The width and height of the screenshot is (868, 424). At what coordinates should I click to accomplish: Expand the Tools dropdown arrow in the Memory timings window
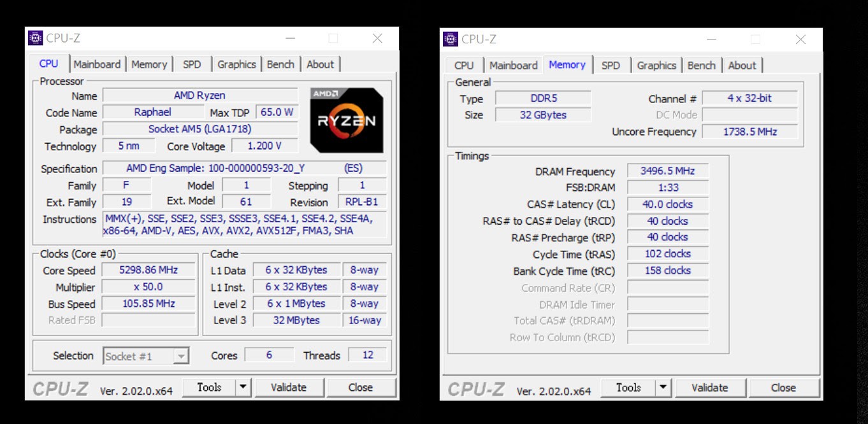663,388
